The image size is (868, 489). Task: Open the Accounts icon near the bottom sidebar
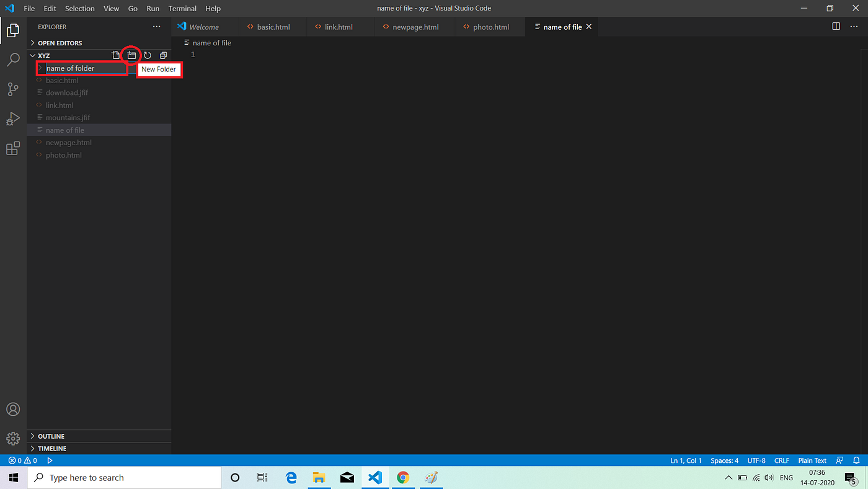(x=13, y=409)
